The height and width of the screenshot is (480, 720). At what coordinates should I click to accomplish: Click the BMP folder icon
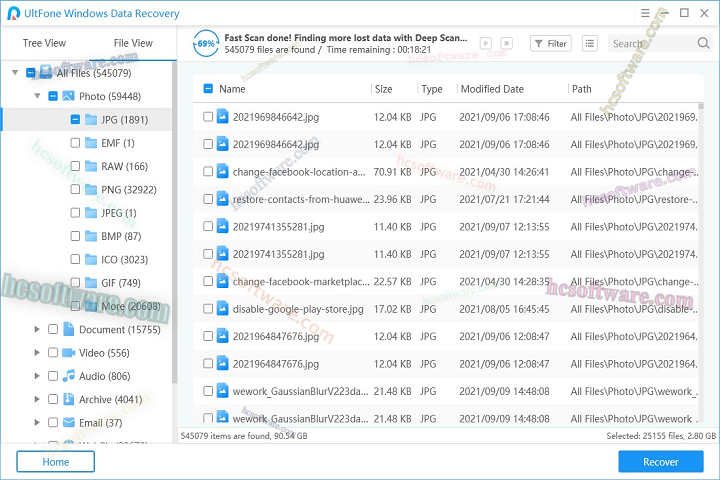(91, 236)
